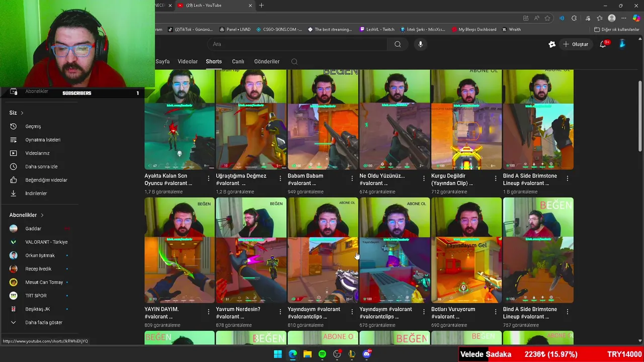Open Diğer sık kullanılanlar bookmarks folder
Viewport: 644px width, 362px height.
point(617,30)
